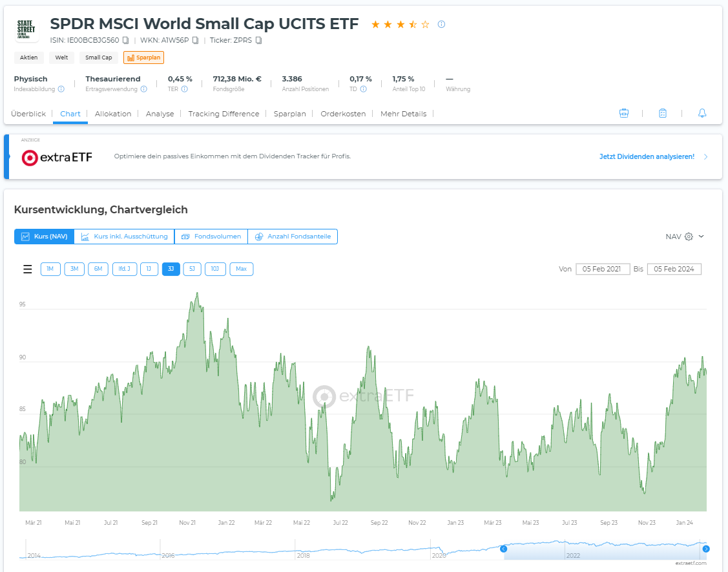728x572 pixels.
Task: Open the Mehr Details tab
Action: (x=404, y=114)
